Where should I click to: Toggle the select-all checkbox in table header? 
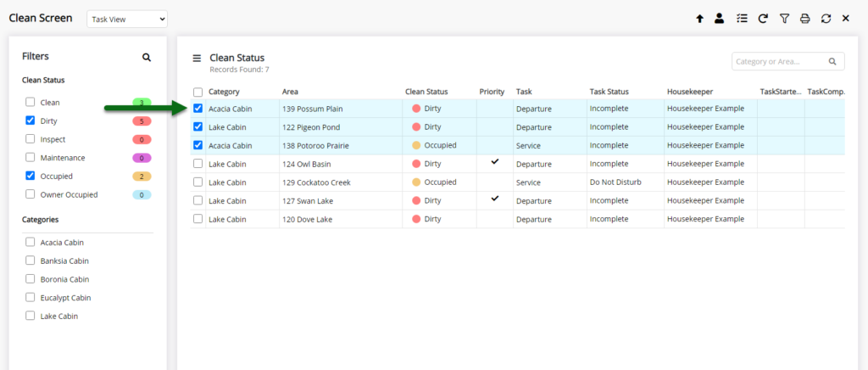[x=198, y=92]
